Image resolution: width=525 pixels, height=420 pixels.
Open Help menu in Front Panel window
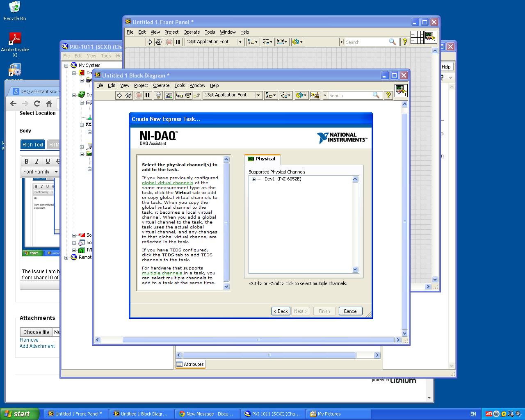click(245, 32)
